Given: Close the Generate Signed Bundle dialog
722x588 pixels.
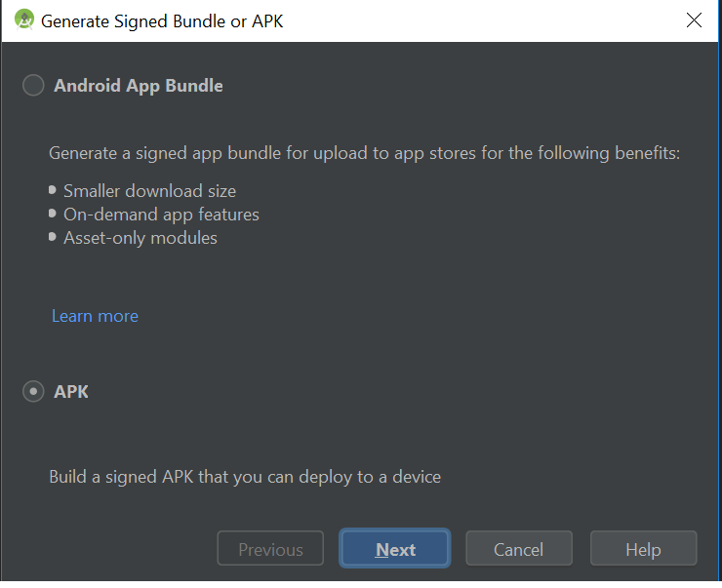Looking at the screenshot, I should coord(694,20).
